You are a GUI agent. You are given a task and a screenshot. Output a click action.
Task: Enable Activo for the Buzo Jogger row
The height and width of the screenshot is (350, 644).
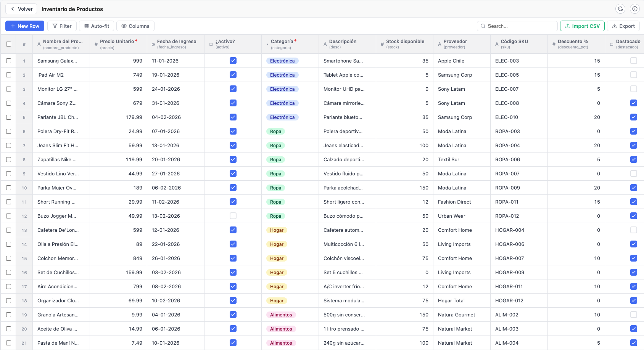coord(233,216)
